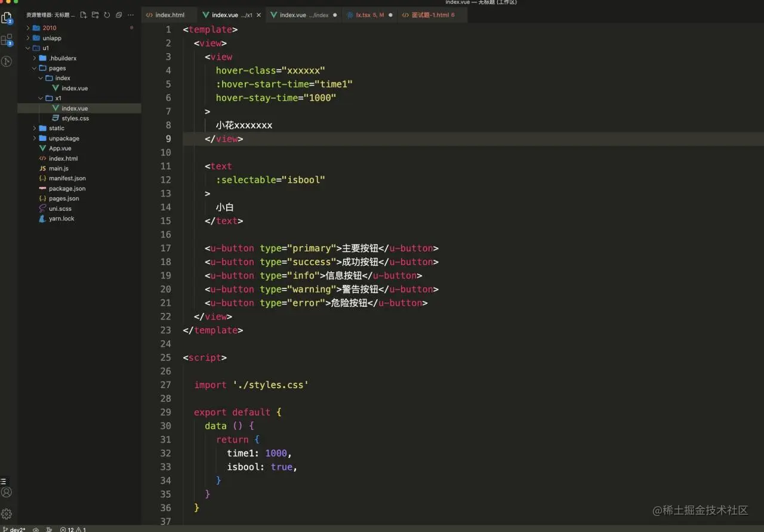Click the status bar icon right of cloud

click(x=48, y=529)
